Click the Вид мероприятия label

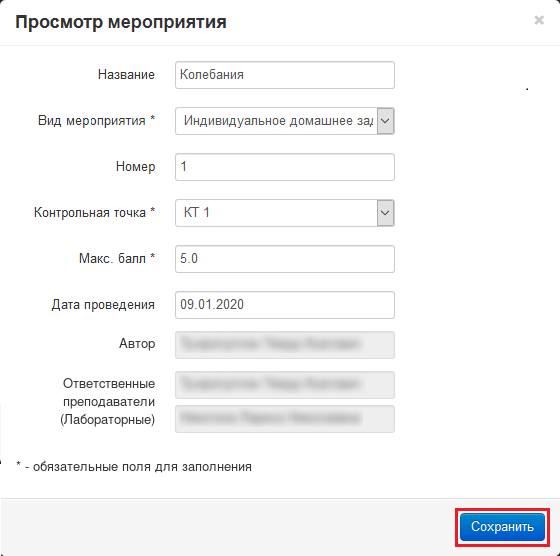[x=96, y=121]
